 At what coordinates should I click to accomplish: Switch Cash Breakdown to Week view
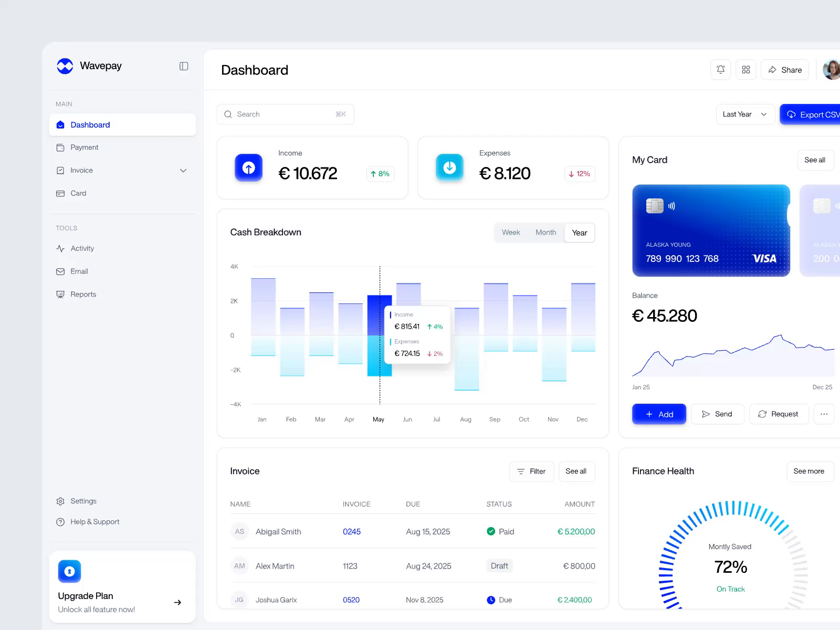coord(511,233)
